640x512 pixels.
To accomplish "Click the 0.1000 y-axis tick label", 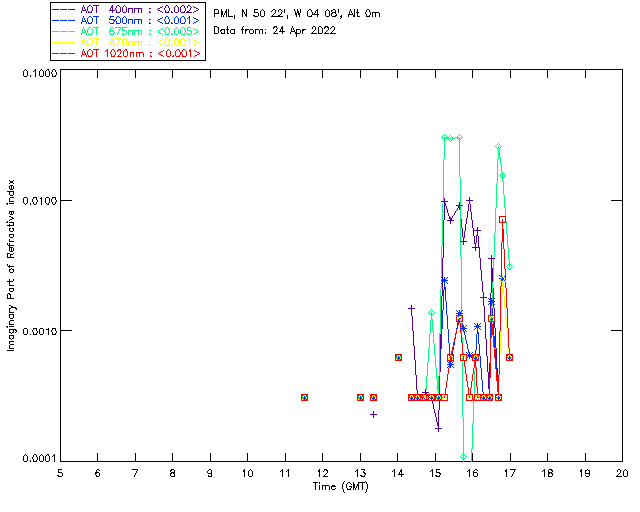I will click(39, 73).
